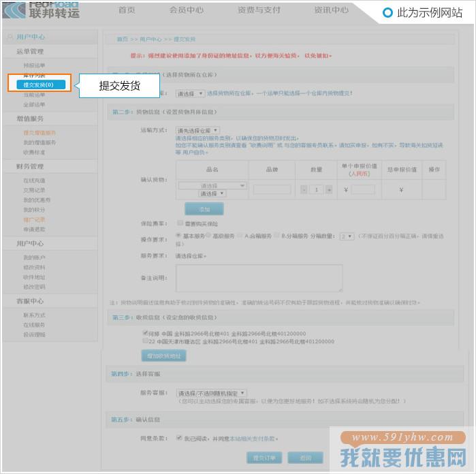Screen dimensions: 476x474
Task: Decrease quantity with the minus button
Action: click(304, 190)
